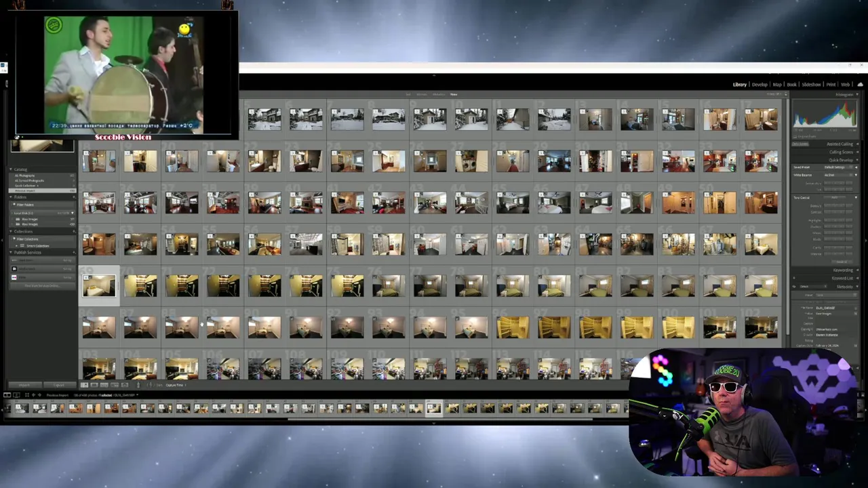
Task: Open the Saved Preset dropdown
Action: [x=837, y=167]
